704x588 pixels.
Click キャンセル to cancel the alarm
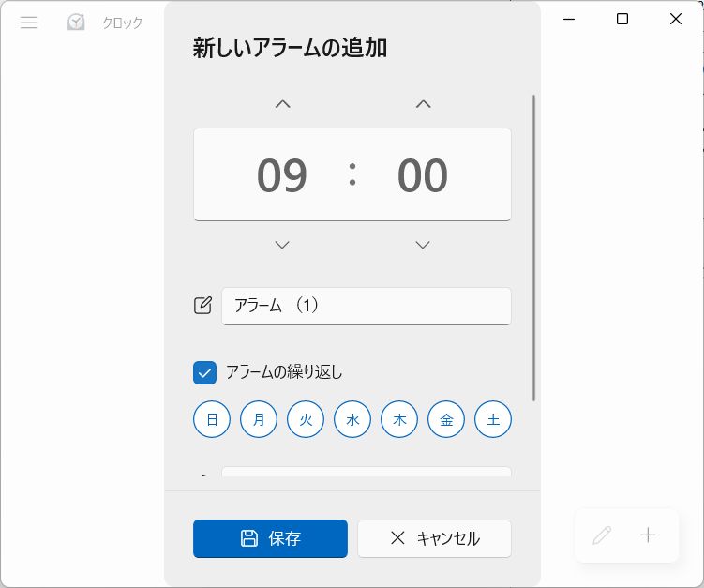(x=434, y=538)
